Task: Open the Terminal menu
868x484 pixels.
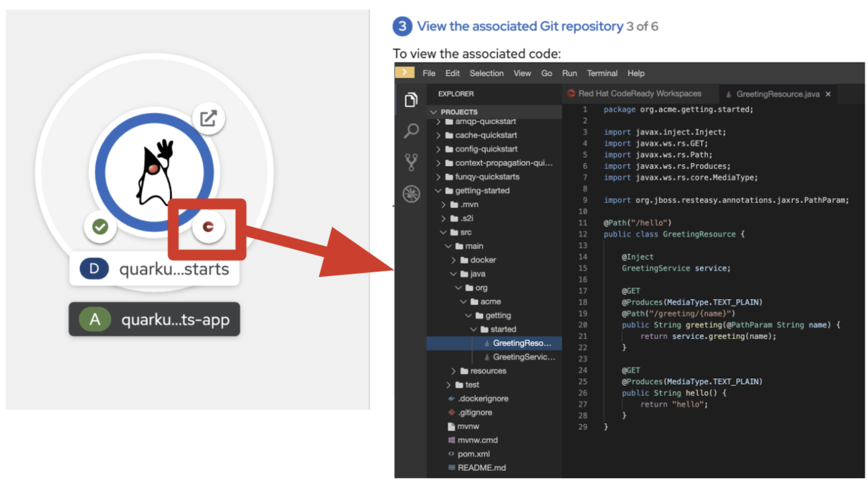Action: pos(602,73)
